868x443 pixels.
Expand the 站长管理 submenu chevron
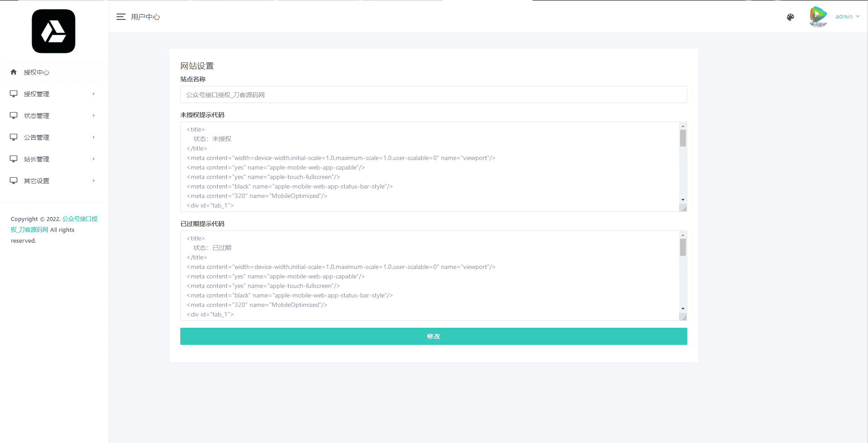(94, 159)
